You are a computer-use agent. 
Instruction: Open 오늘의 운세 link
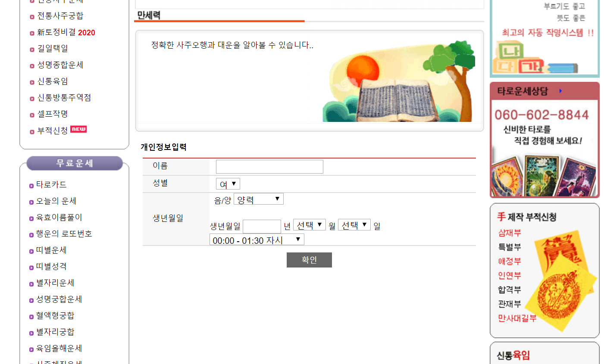click(56, 201)
